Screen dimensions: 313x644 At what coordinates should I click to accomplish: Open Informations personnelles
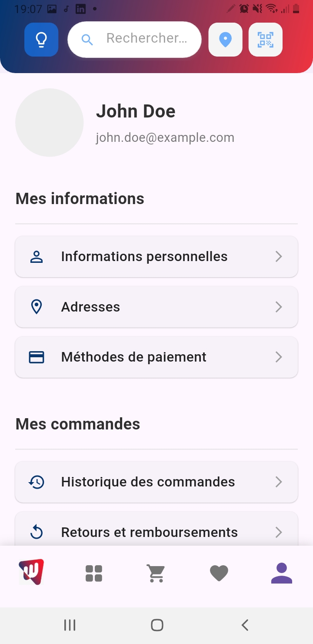(156, 257)
